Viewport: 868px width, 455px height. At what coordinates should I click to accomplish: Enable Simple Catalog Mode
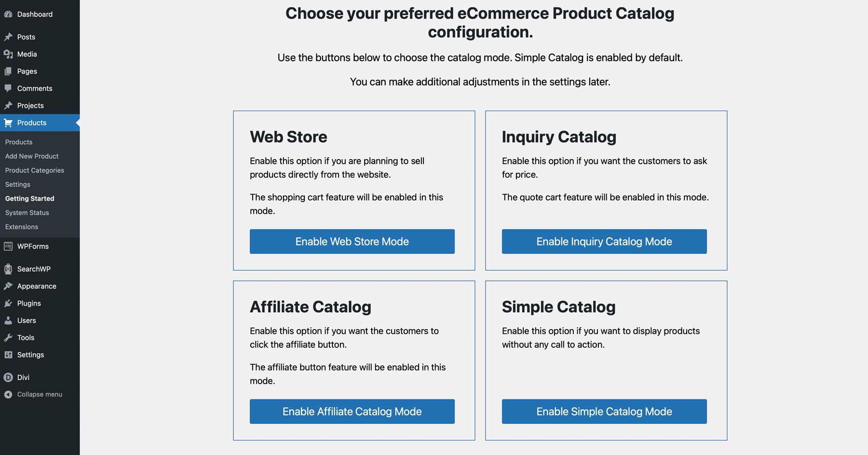[604, 412]
